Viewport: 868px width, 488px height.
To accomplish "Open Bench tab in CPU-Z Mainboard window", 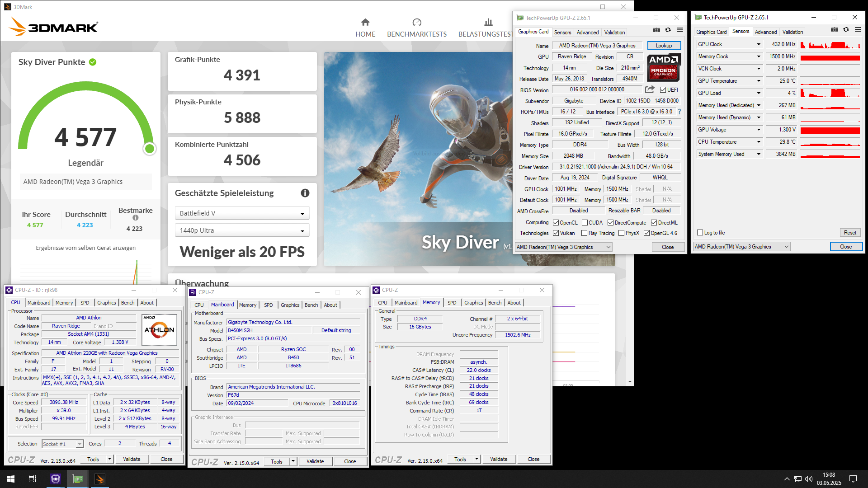I will (311, 305).
